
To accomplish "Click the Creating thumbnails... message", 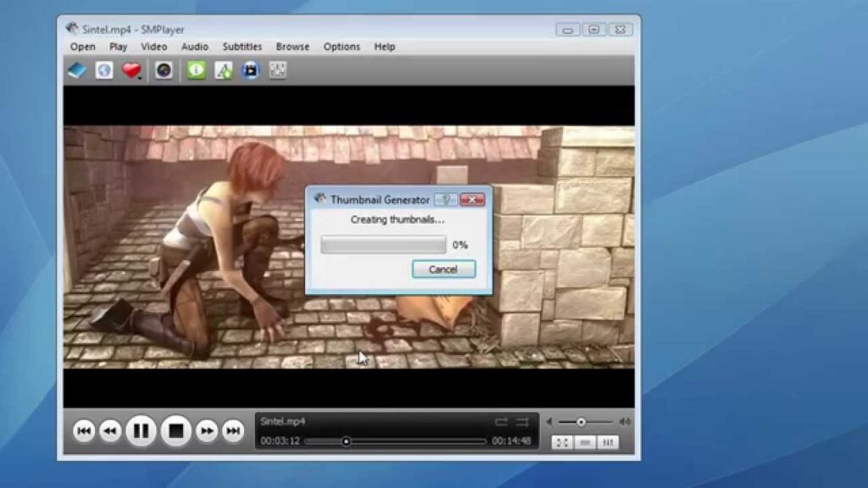I will click(x=398, y=219).
